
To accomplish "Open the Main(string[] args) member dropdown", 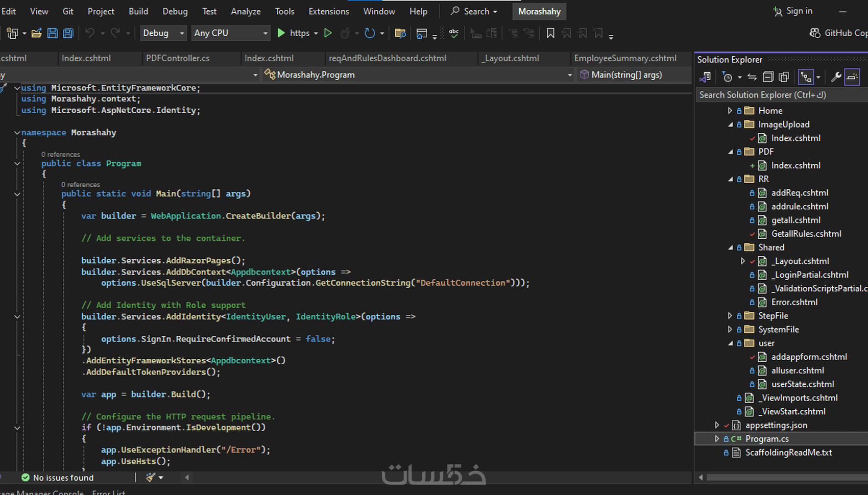I will pos(635,75).
